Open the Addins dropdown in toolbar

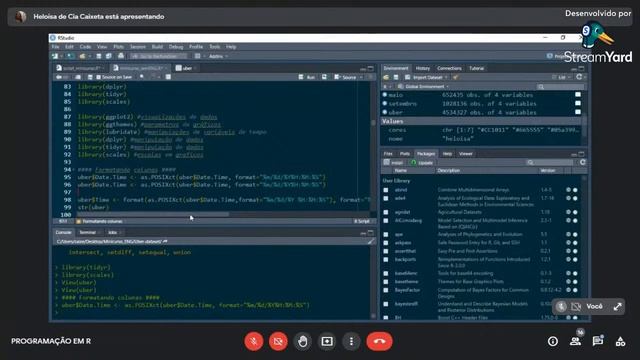point(218,56)
